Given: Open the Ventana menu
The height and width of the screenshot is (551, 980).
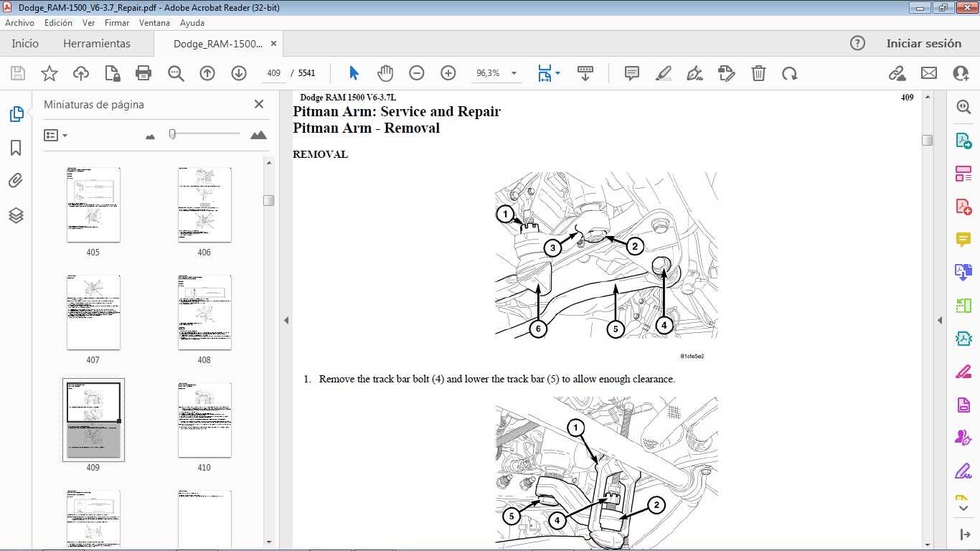Looking at the screenshot, I should 155,23.
